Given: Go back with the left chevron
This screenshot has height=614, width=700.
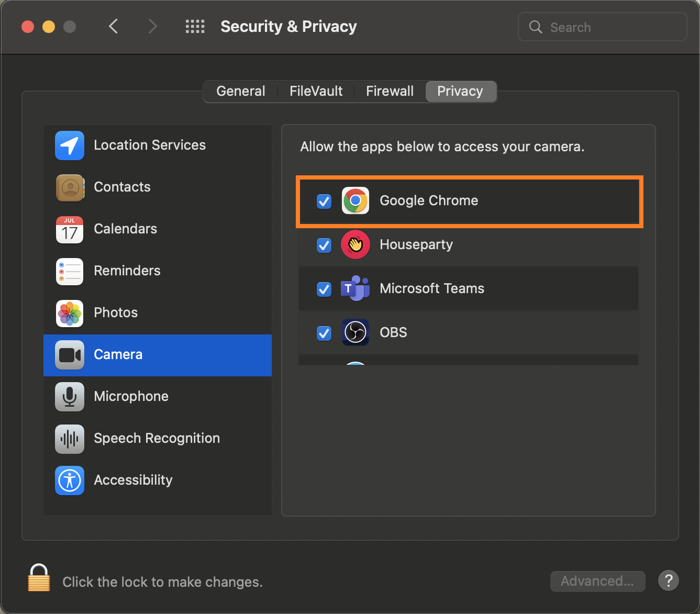Looking at the screenshot, I should tap(113, 26).
